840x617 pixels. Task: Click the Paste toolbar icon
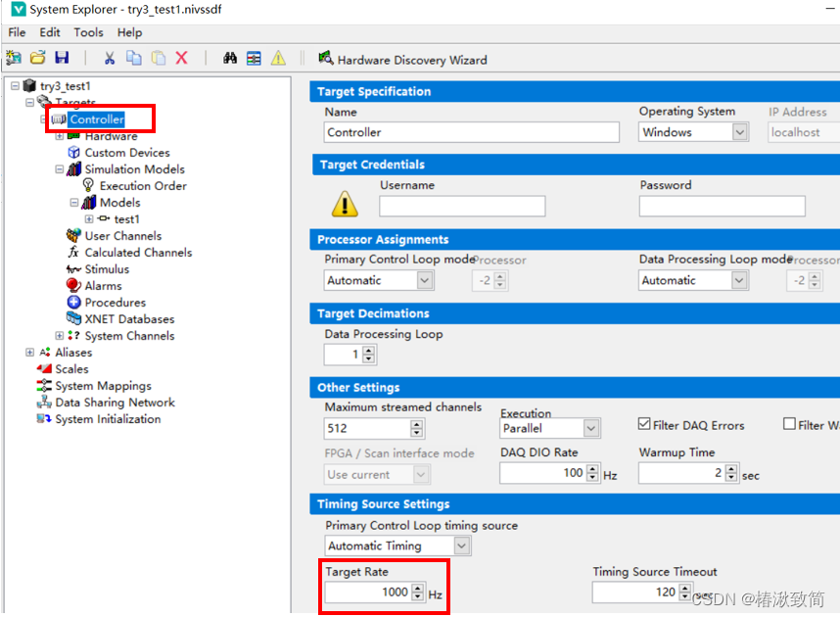(x=158, y=58)
